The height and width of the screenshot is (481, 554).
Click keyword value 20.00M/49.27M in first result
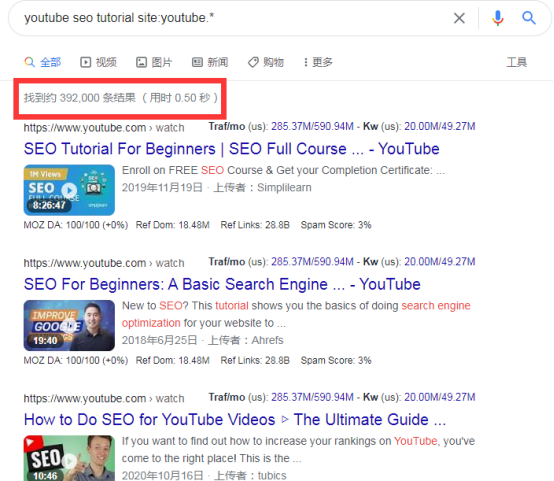pyautogui.click(x=440, y=126)
